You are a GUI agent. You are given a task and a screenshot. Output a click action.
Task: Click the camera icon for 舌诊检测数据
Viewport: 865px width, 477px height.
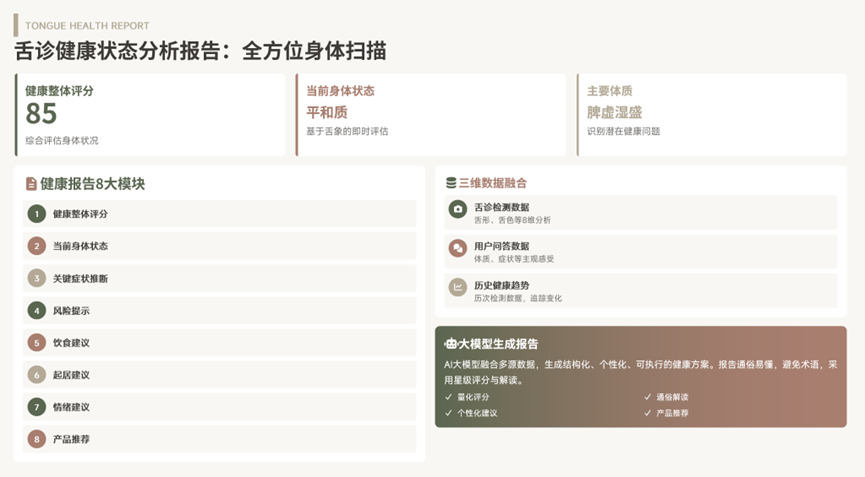click(458, 209)
